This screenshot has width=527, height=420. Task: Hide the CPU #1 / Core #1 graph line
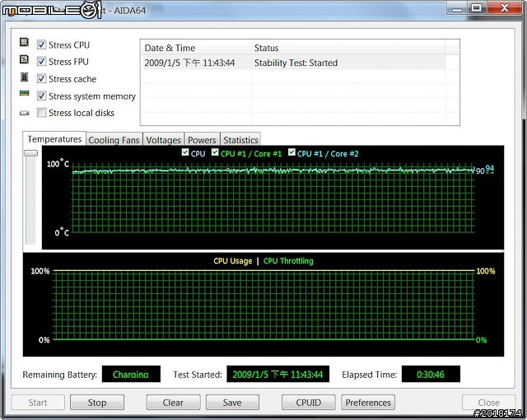click(x=216, y=153)
